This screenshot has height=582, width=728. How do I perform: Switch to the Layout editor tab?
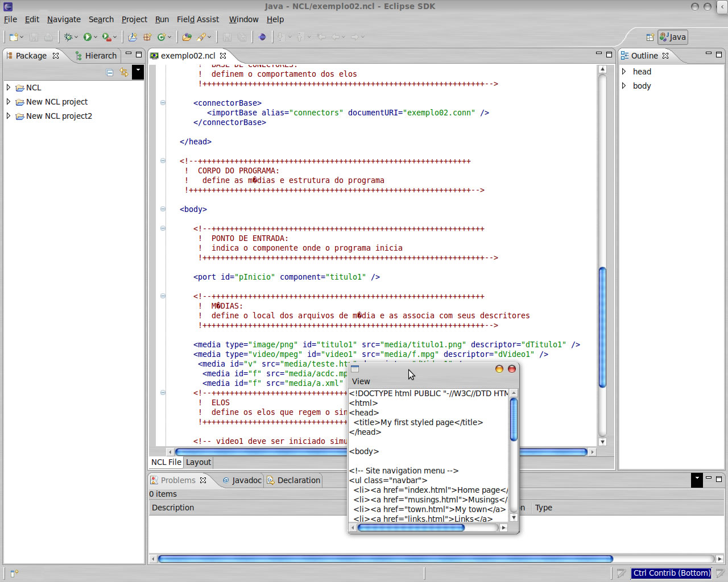point(198,462)
